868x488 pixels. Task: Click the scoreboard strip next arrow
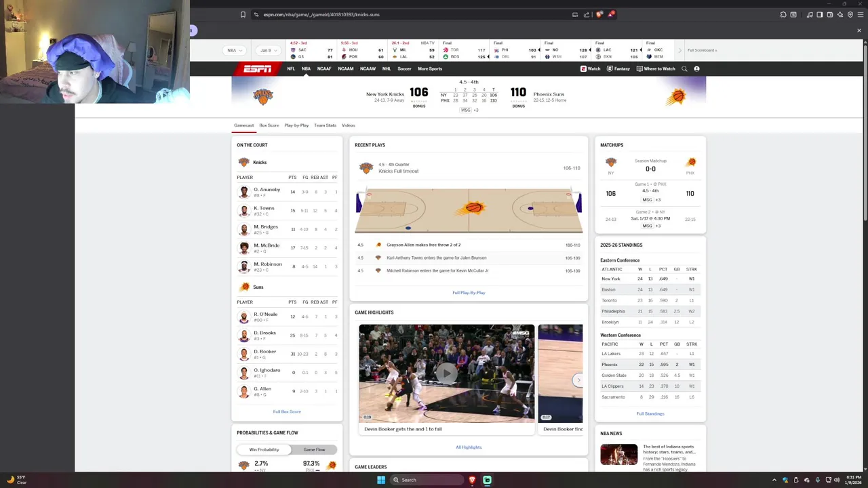(679, 50)
